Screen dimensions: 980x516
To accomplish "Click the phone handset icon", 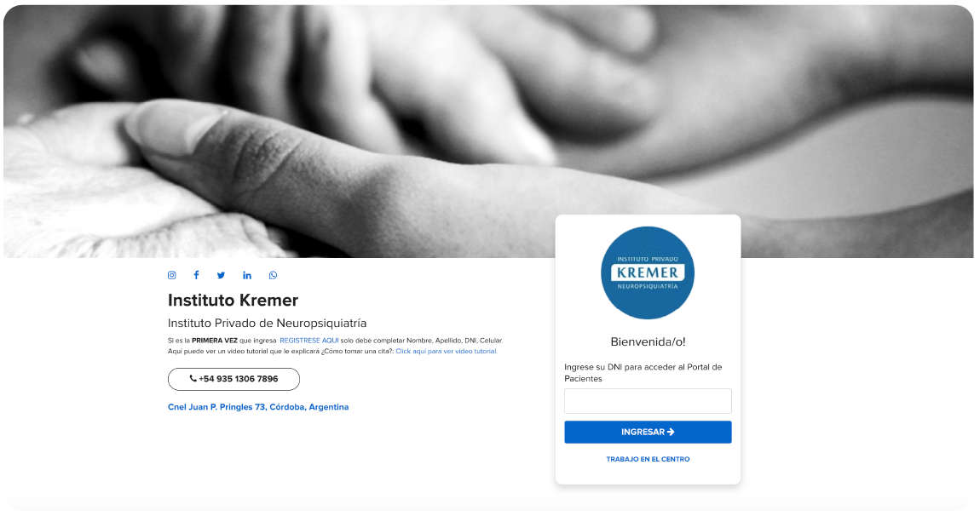I will pos(193,379).
